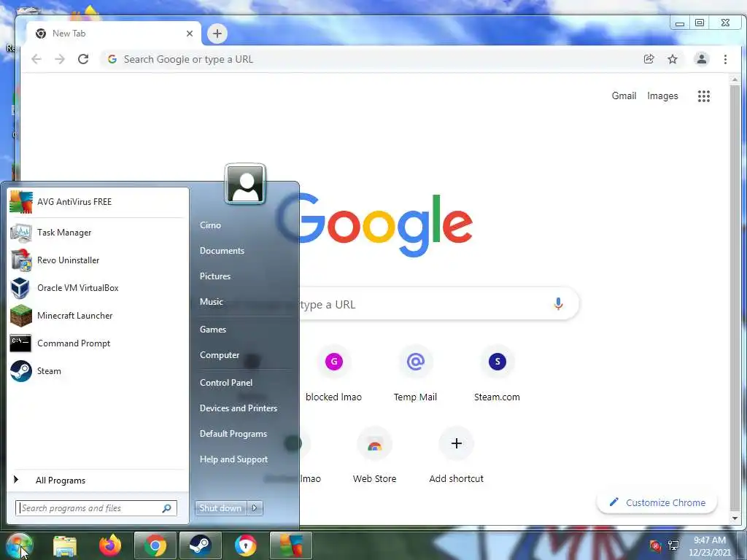Viewport: 747px width, 560px height.
Task: Open Command Prompt from Start menu
Action: click(98, 343)
